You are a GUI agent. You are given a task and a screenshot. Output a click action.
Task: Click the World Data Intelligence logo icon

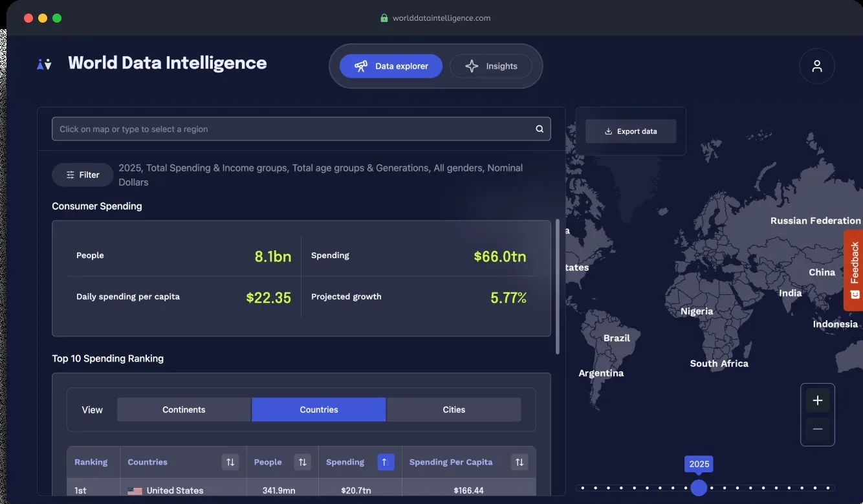click(44, 63)
